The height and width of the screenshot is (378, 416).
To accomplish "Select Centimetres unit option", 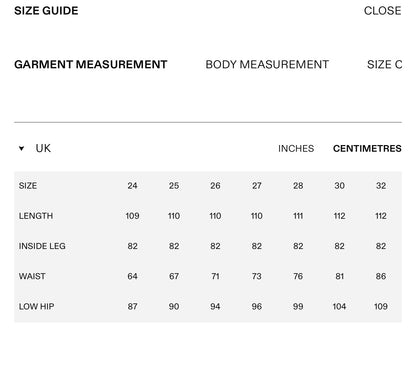I will (x=367, y=148).
